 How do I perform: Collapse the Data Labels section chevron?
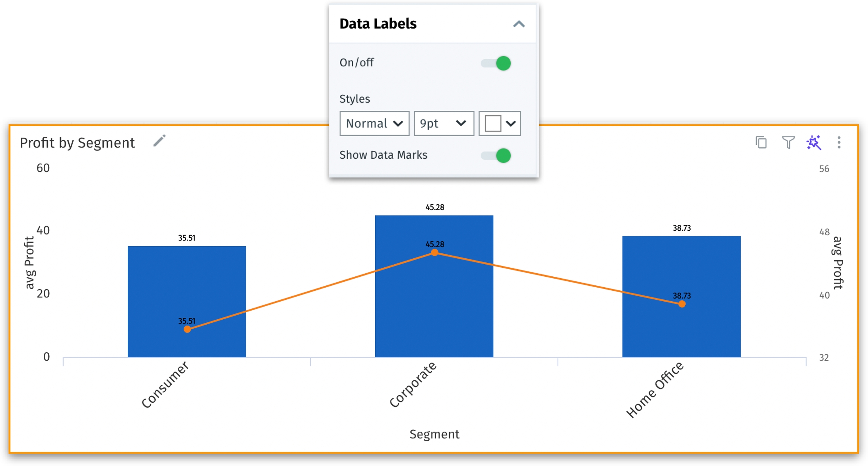tap(519, 24)
